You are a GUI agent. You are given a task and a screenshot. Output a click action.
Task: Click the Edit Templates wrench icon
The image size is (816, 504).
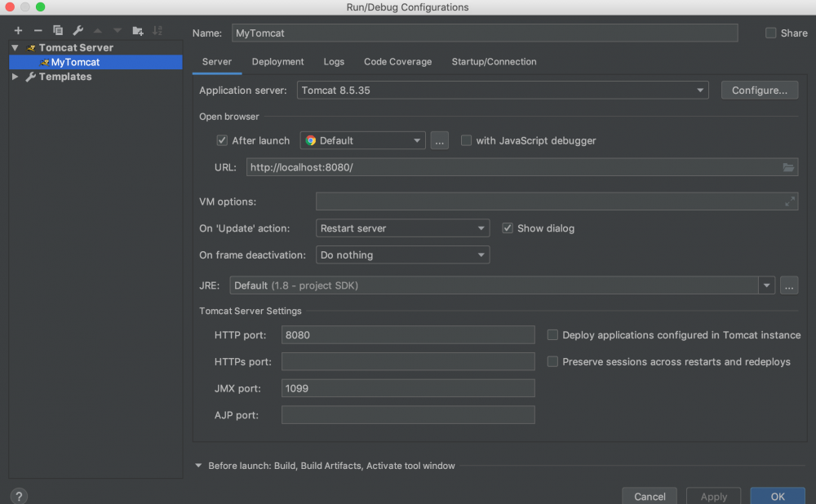78,30
